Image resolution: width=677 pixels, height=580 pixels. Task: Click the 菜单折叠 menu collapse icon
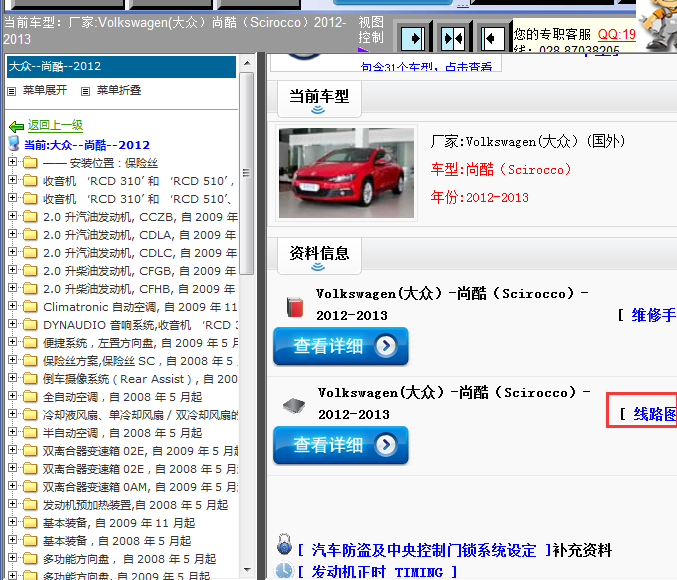[85, 91]
